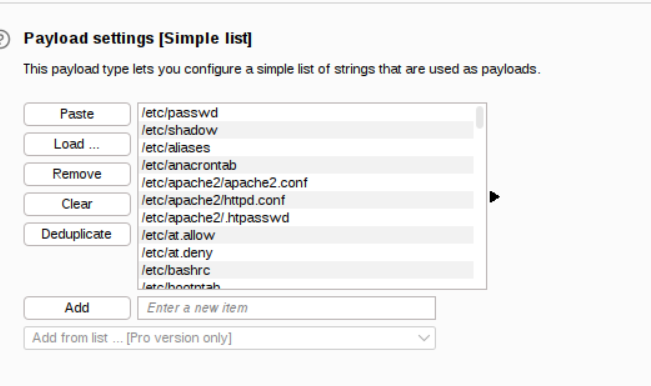The width and height of the screenshot is (651, 386).
Task: Remove the selected payload item
Action: coord(77,174)
